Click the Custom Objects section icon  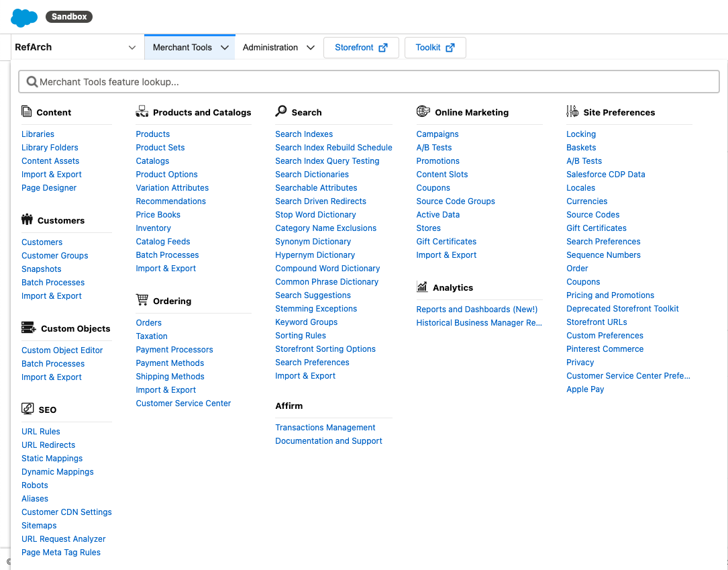point(29,328)
